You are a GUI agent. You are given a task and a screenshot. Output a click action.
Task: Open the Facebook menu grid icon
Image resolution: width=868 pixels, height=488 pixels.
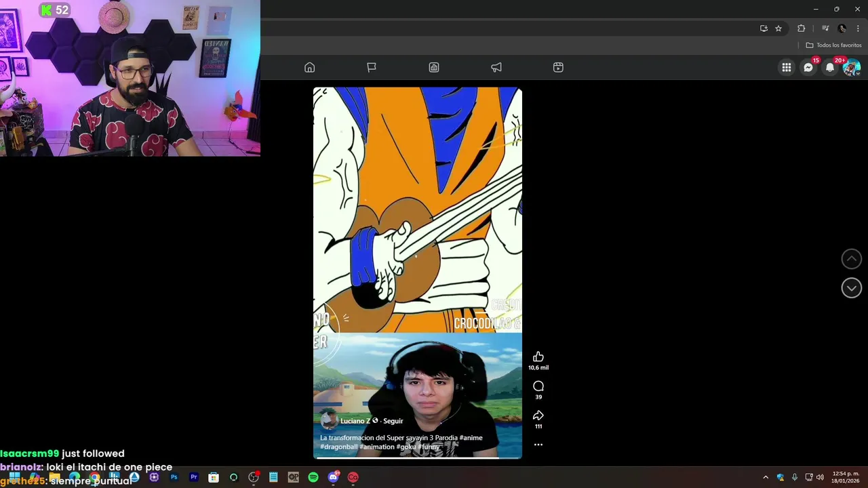(786, 67)
